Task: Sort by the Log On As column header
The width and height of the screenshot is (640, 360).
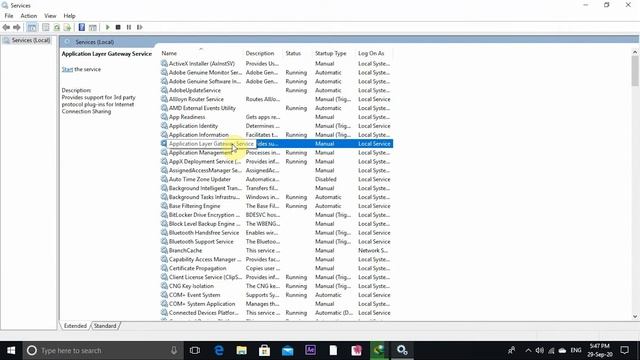Action: [x=371, y=53]
